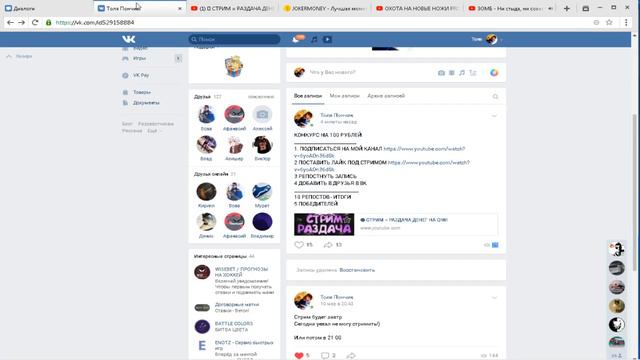
Task: Go forward in browser navigation
Action: point(22,22)
